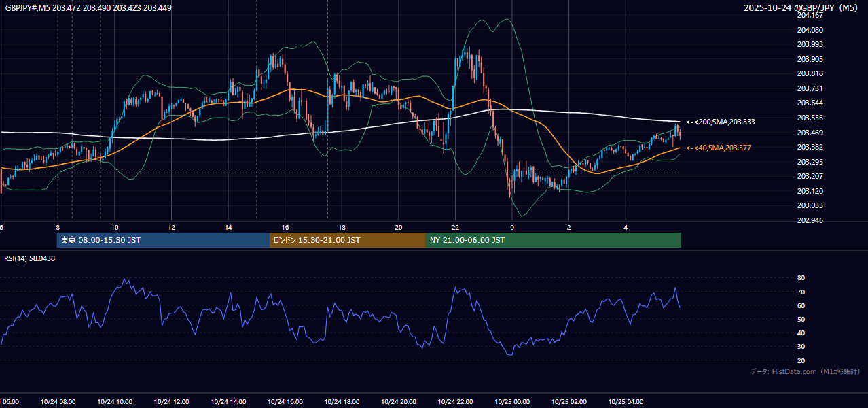Click price axis value 203.731
This screenshot has height=408, width=868.
pos(810,88)
